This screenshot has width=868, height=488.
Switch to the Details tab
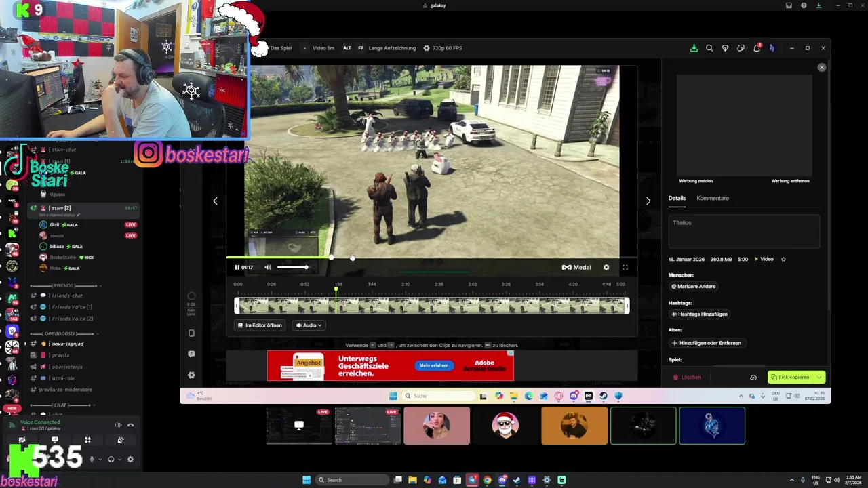[677, 198]
